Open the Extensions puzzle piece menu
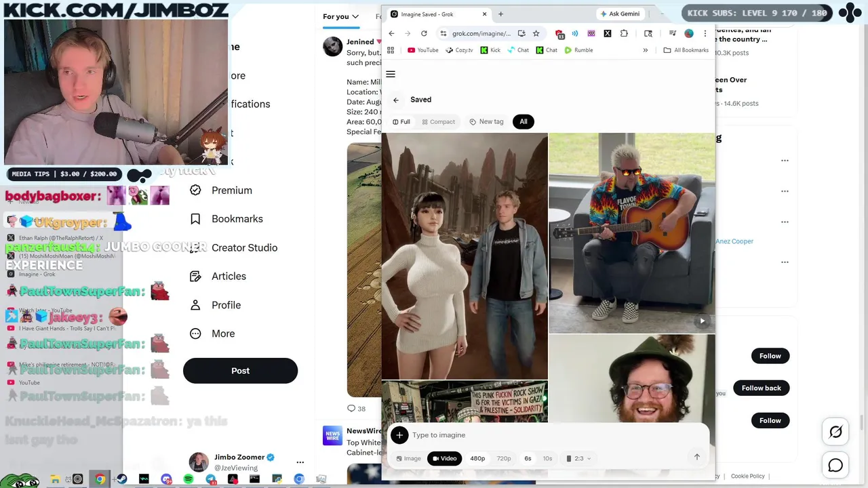Viewport: 868px width, 488px height. (x=624, y=33)
